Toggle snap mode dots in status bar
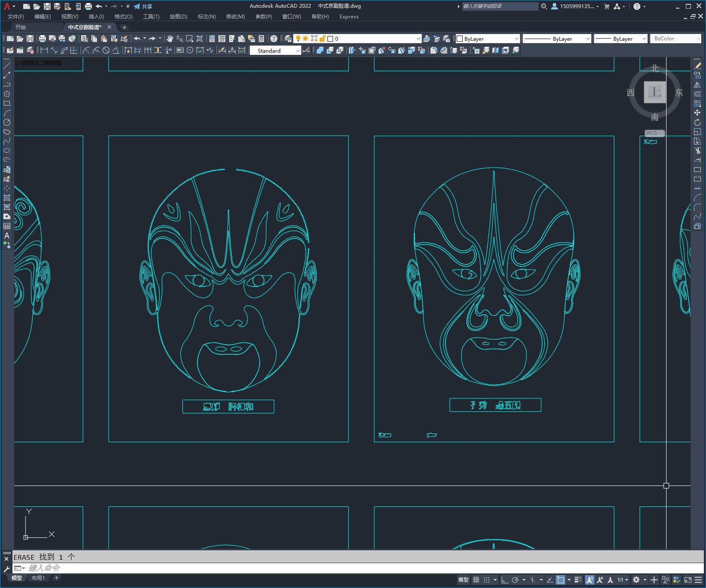The height and width of the screenshot is (588, 706). (x=486, y=580)
